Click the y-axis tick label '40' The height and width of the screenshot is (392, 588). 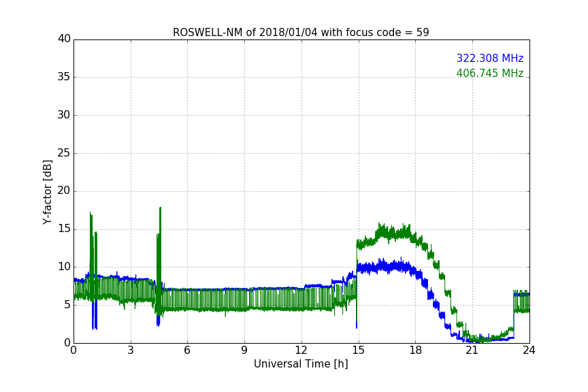[64, 39]
